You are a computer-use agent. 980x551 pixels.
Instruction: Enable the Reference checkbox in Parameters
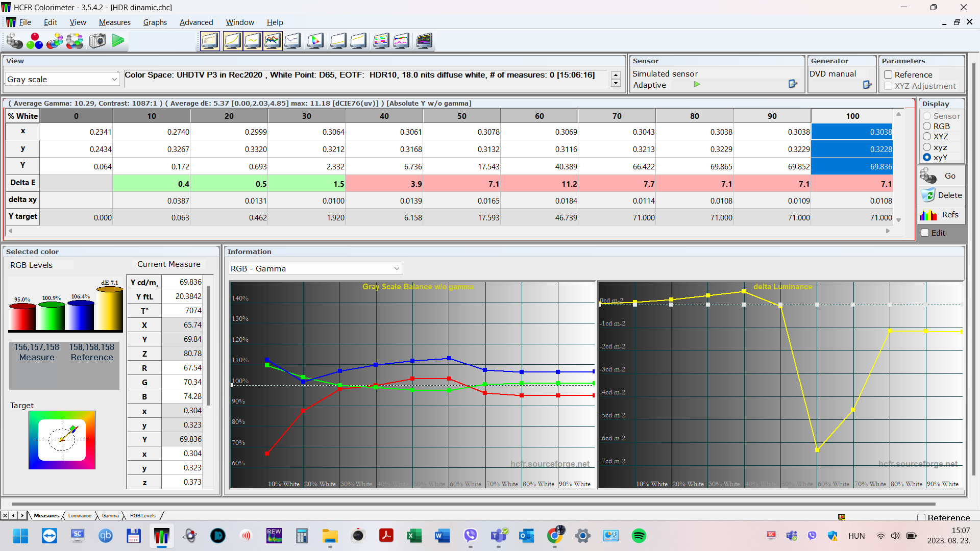(888, 75)
